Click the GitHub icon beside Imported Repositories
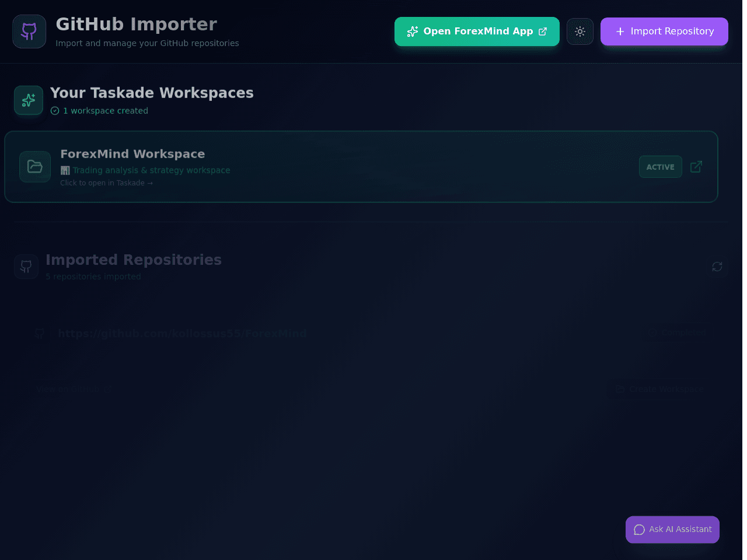The width and height of the screenshot is (747, 560). tap(26, 267)
